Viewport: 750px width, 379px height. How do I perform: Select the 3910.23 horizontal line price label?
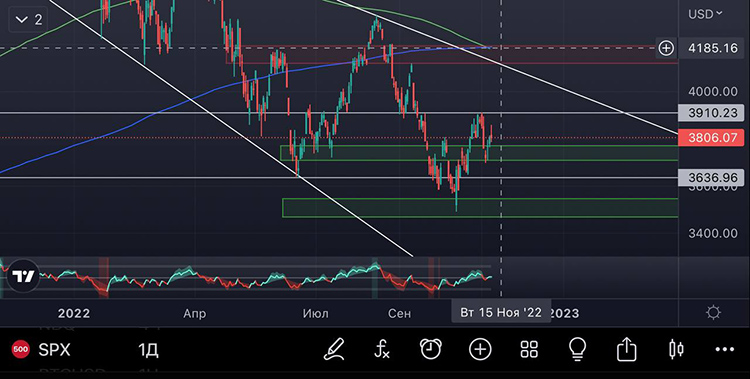pyautogui.click(x=712, y=113)
